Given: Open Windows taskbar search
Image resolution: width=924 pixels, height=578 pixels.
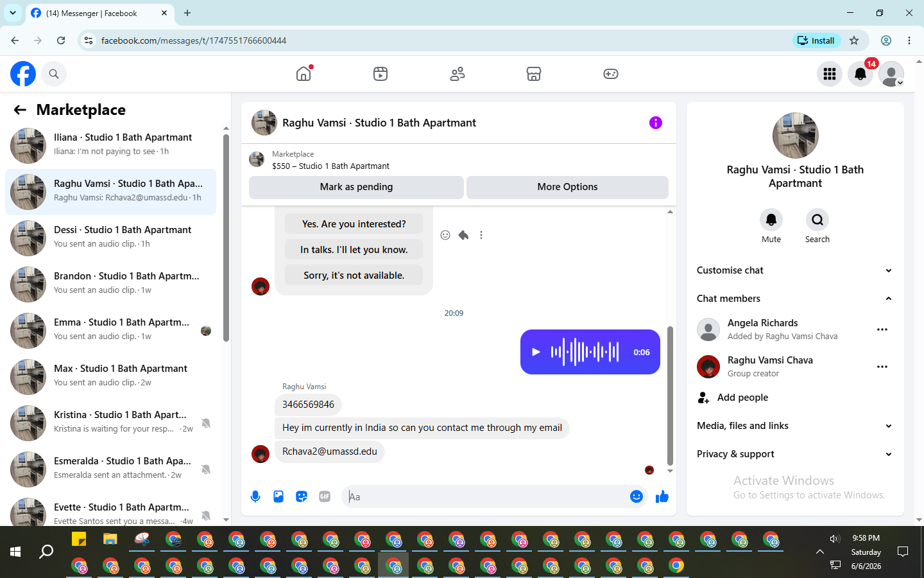Looking at the screenshot, I should tap(46, 552).
